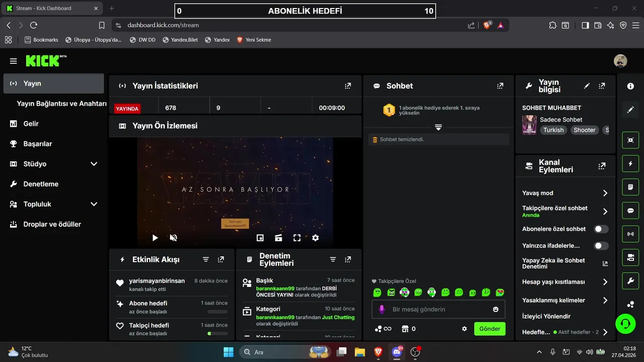644x362 pixels.
Task: Open the info panel icon in right sidebar
Action: click(x=630, y=86)
